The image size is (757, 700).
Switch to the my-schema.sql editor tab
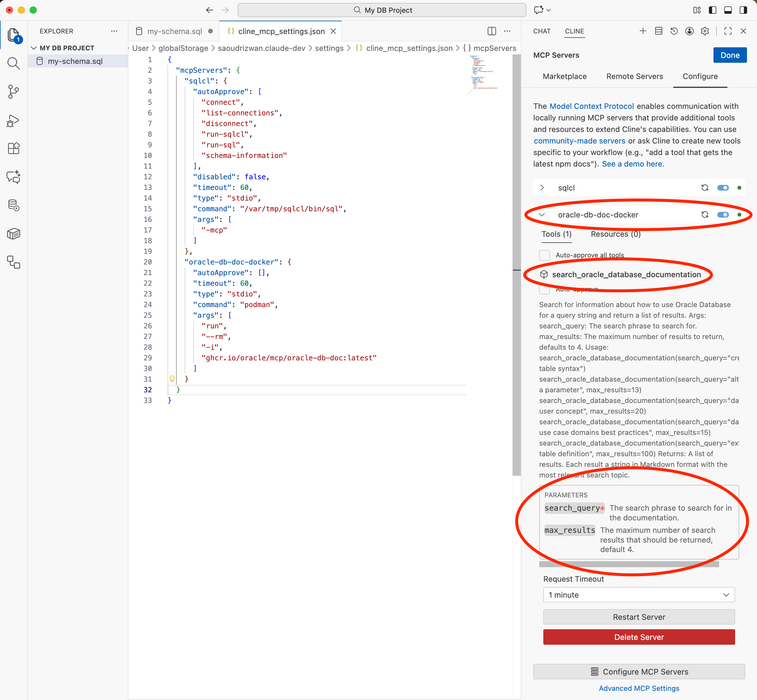tap(174, 31)
